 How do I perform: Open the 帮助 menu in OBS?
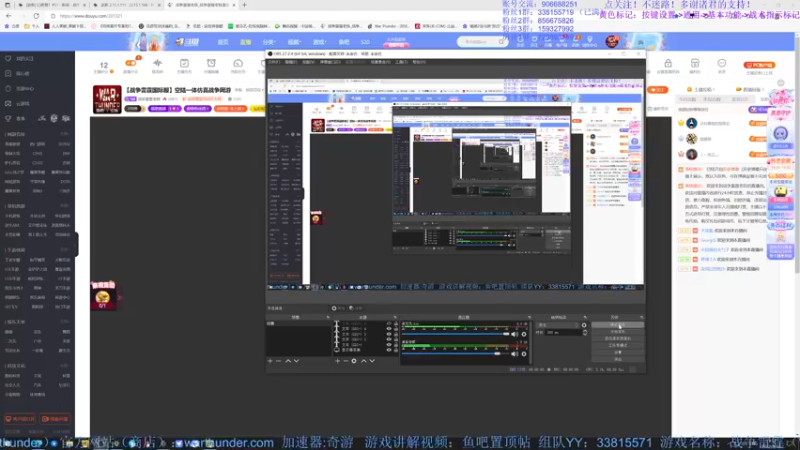click(x=419, y=62)
